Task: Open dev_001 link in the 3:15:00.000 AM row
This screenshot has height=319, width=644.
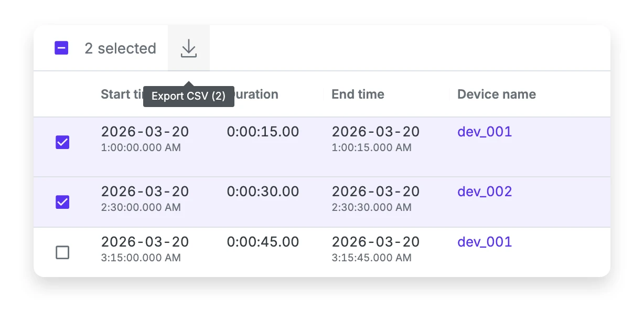Action: tap(485, 242)
